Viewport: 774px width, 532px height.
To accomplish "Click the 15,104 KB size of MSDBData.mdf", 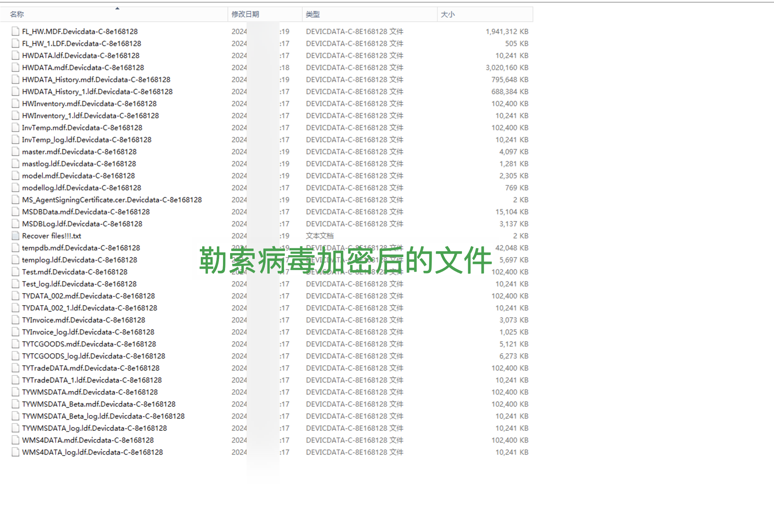I will click(512, 212).
